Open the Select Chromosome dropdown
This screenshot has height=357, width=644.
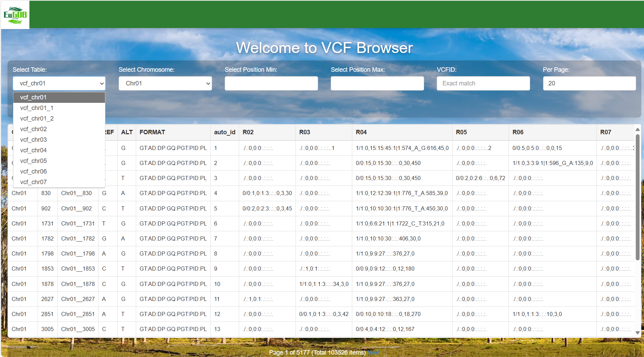pos(165,83)
